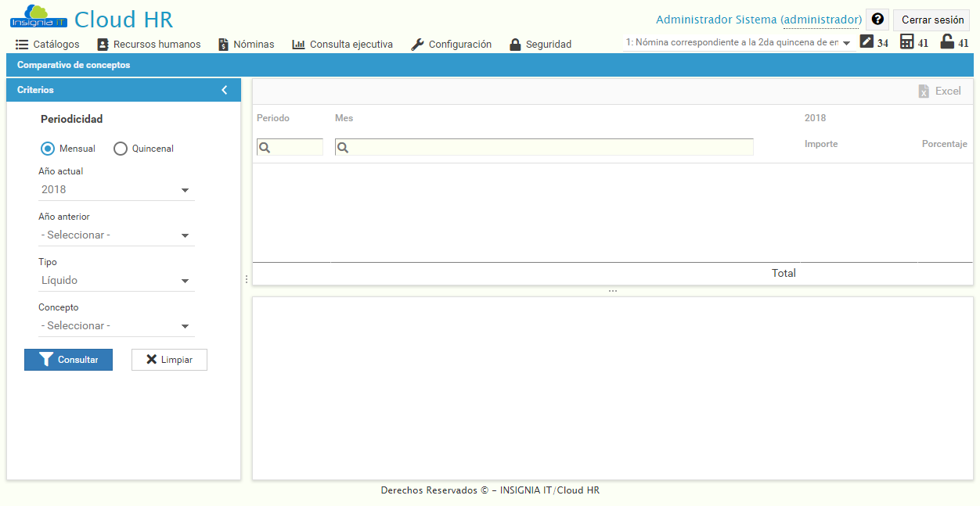Click the Recursos humanos icon
This screenshot has height=506, width=980.
103,44
